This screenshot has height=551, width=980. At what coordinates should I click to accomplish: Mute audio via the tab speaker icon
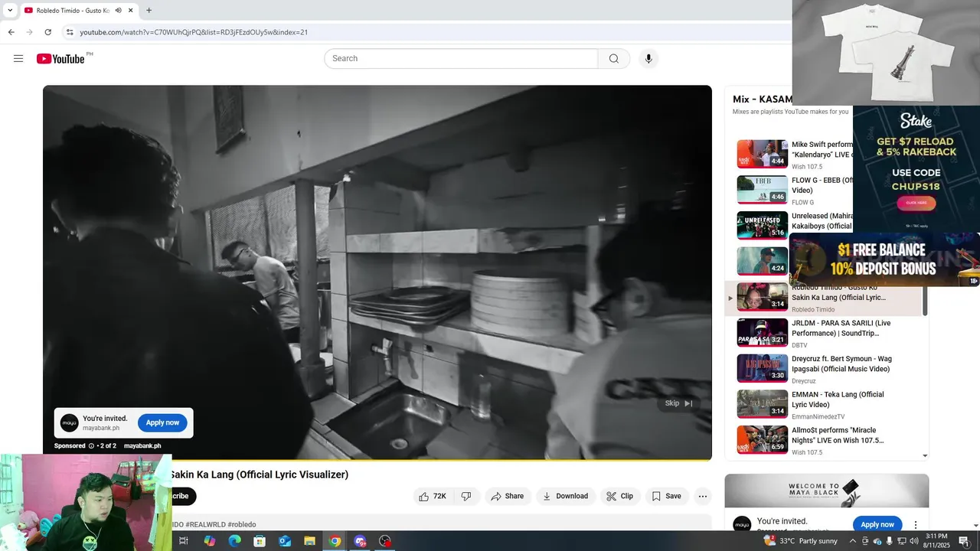click(118, 10)
